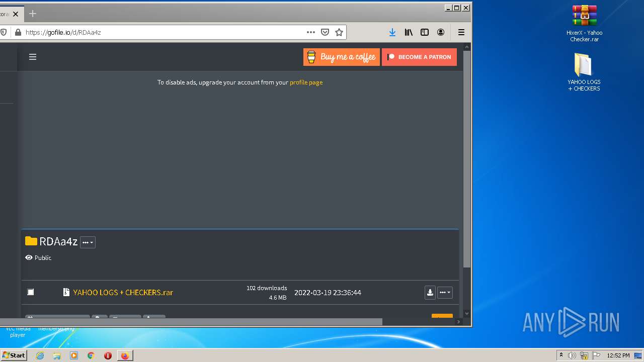Click the scrollbar down arrow

tap(467, 313)
